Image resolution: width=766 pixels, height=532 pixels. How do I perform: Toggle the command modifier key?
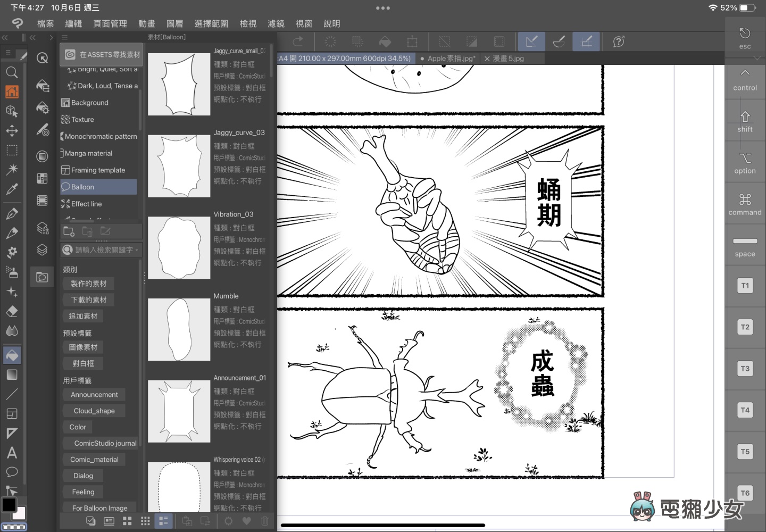coord(745,205)
